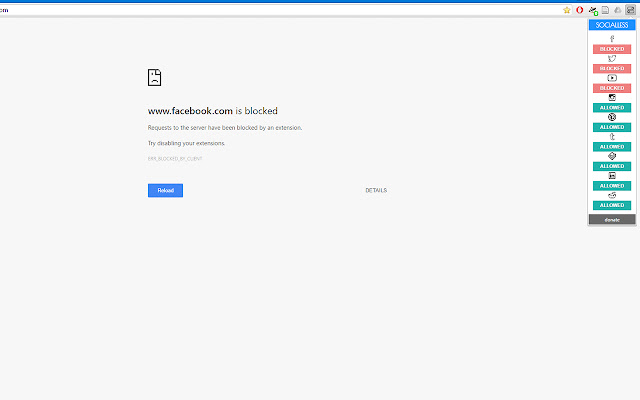640x400 pixels.
Task: Click the gray cloud extension icon
Action: click(618, 10)
